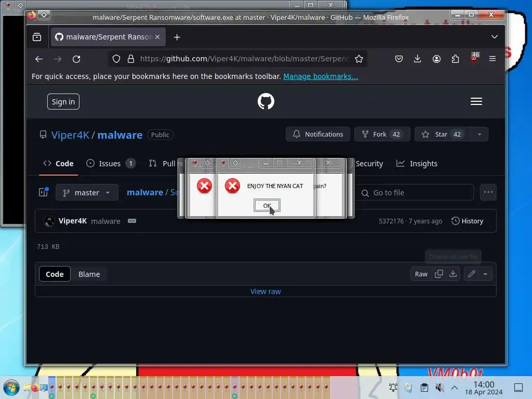This screenshot has width=532, height=399.
Task: Go back with the Firefox back arrow
Action: [x=39, y=59]
